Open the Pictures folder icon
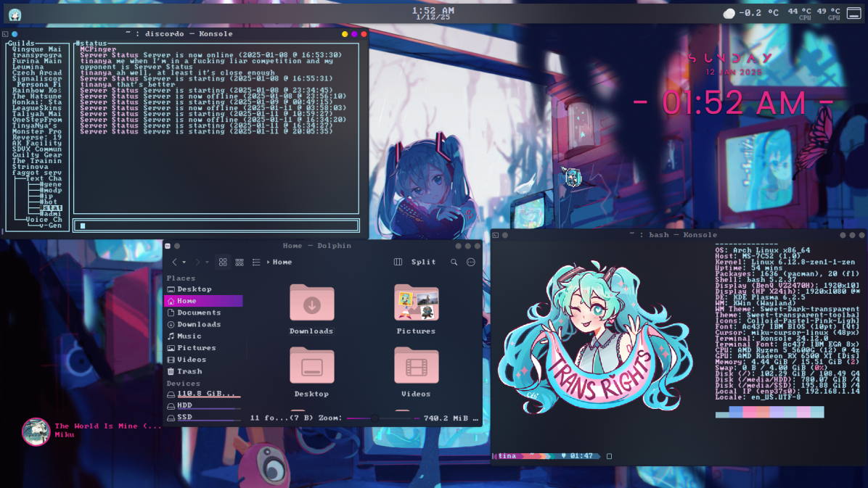Image resolution: width=868 pixels, height=488 pixels. (x=416, y=303)
